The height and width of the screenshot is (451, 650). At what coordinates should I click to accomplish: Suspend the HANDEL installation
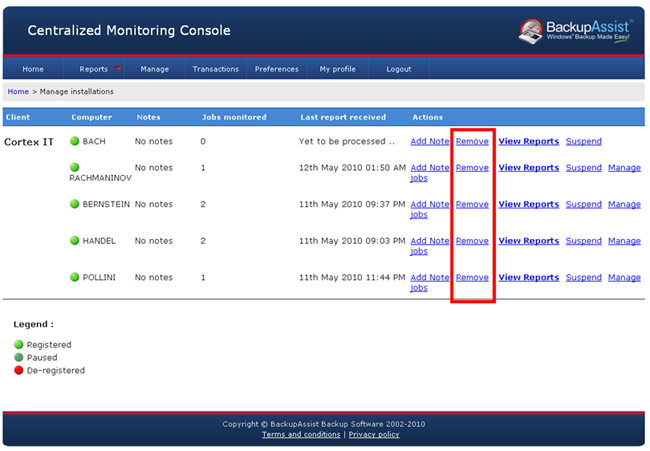(583, 240)
